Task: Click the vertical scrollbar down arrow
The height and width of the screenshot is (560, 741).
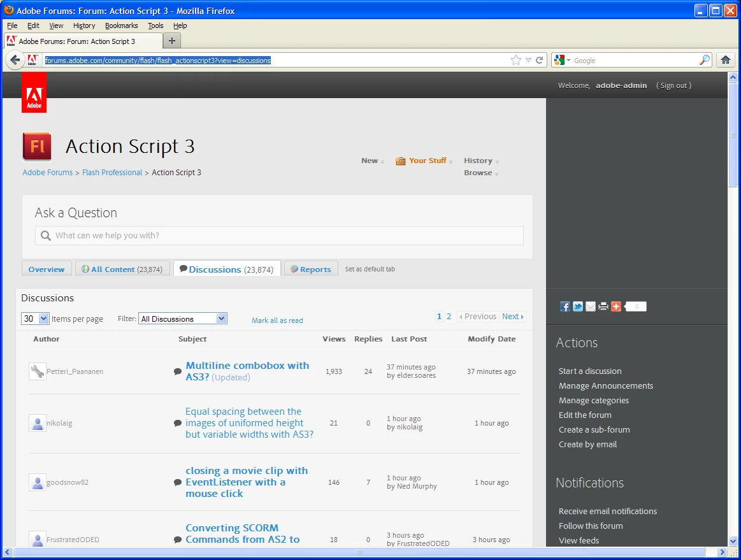Action: coord(733,541)
